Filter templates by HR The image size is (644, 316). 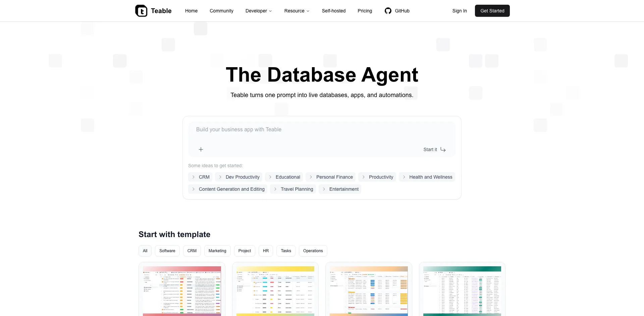point(266,251)
